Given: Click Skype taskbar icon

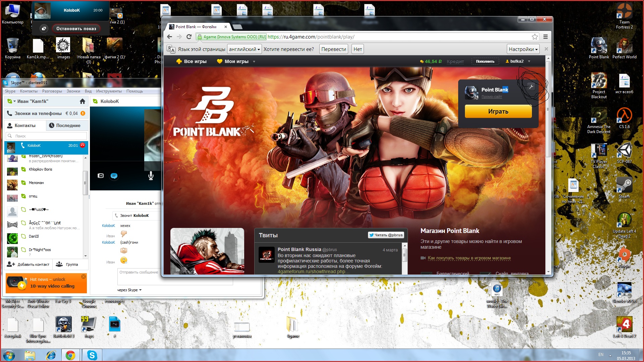Looking at the screenshot, I should (92, 355).
